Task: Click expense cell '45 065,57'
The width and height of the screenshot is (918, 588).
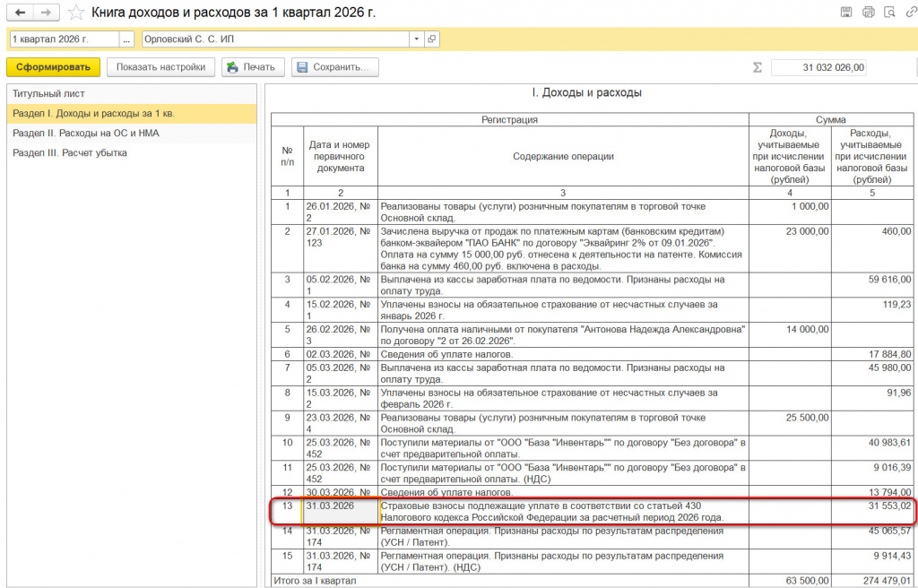Action: 872,537
